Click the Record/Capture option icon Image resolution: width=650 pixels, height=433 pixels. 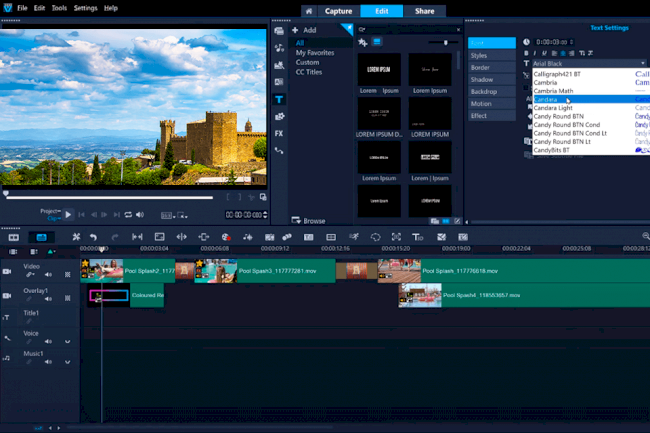pos(226,237)
